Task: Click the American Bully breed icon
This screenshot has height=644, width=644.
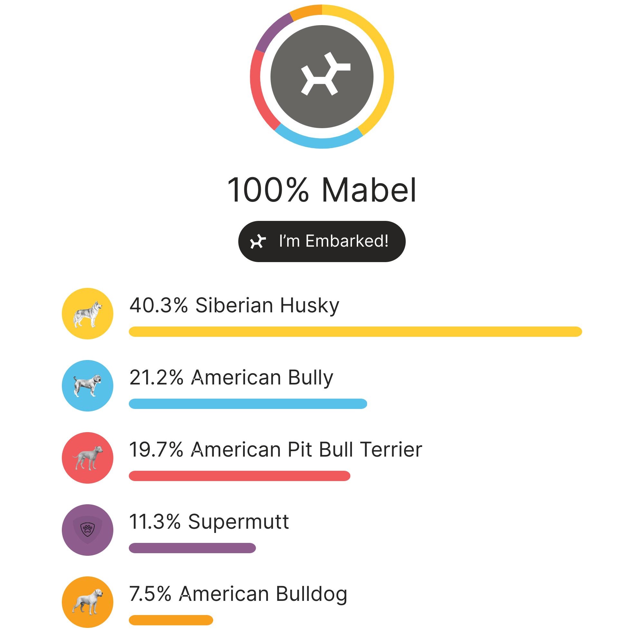Action: click(87, 386)
